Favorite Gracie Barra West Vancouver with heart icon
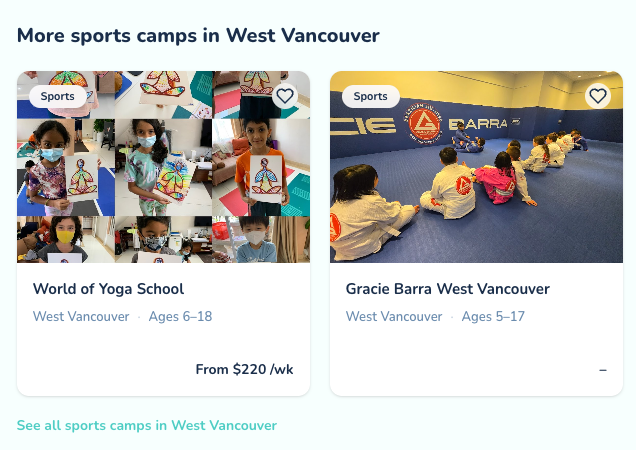 click(x=598, y=96)
